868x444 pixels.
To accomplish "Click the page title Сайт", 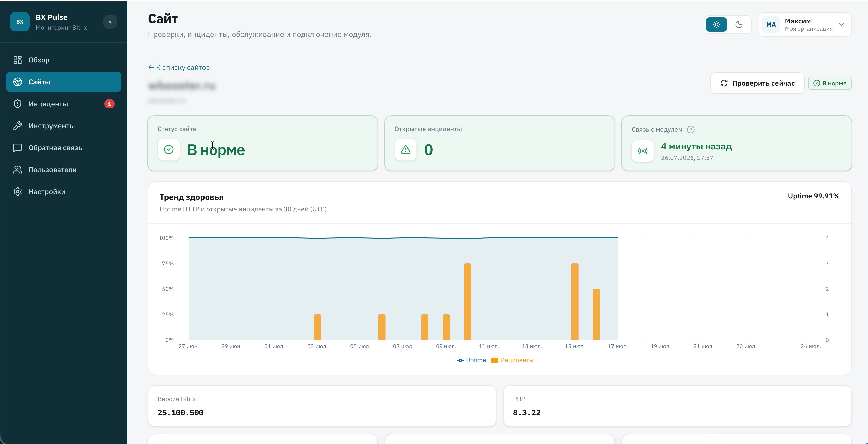I will [x=163, y=19].
